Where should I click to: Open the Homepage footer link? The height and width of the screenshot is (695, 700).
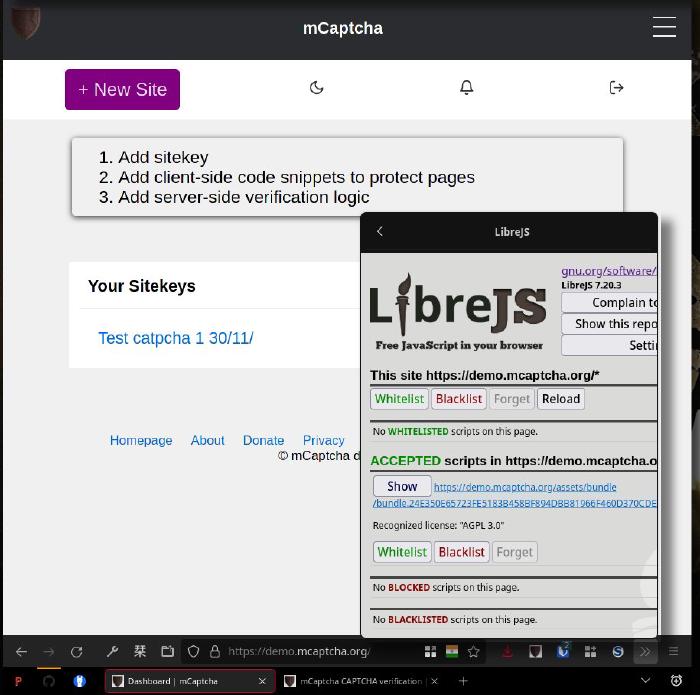pos(141,440)
